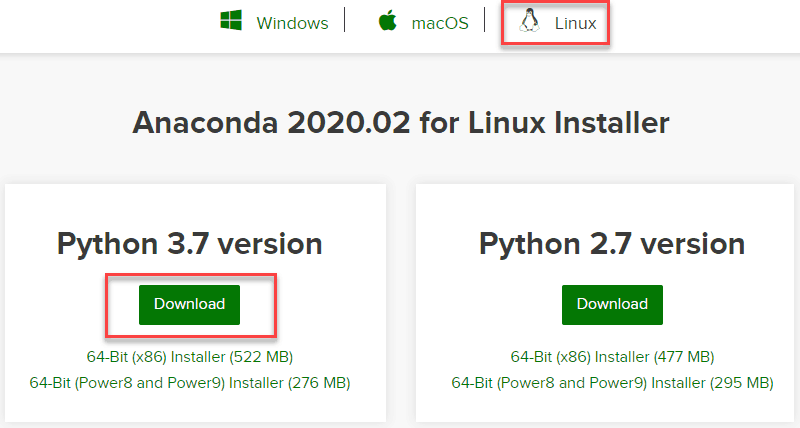The image size is (800, 428).
Task: Open 64-Bit Power8 and Power9 Installer (295 MB)
Action: coord(612,383)
